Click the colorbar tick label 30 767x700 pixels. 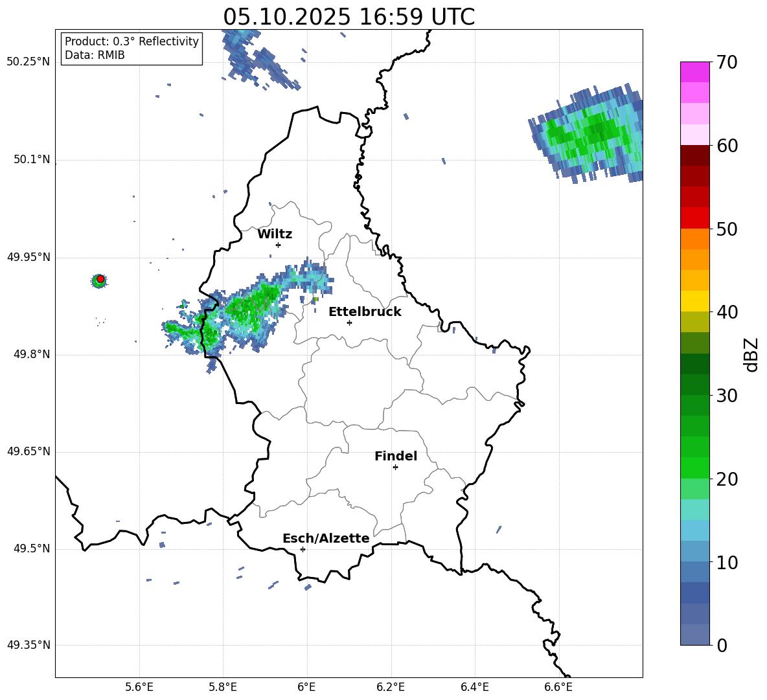[727, 396]
